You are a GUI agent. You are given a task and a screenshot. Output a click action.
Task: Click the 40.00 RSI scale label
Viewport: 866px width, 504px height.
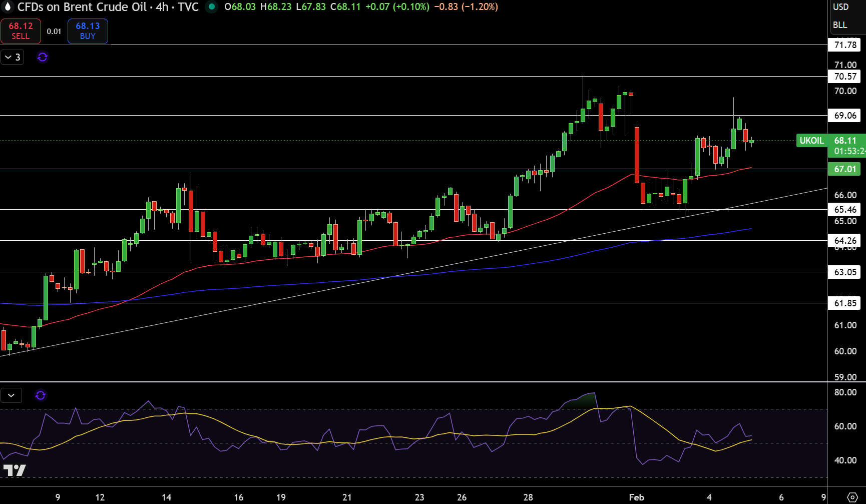coord(845,460)
